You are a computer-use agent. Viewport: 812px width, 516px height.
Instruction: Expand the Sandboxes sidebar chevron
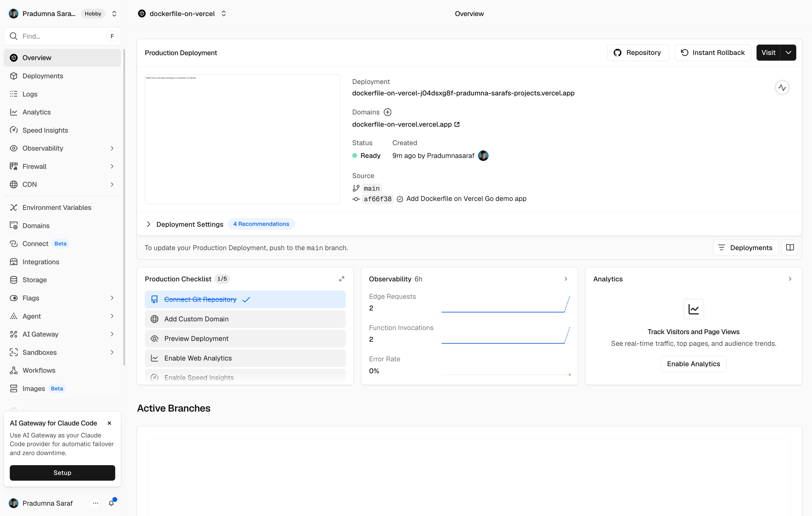coord(112,352)
